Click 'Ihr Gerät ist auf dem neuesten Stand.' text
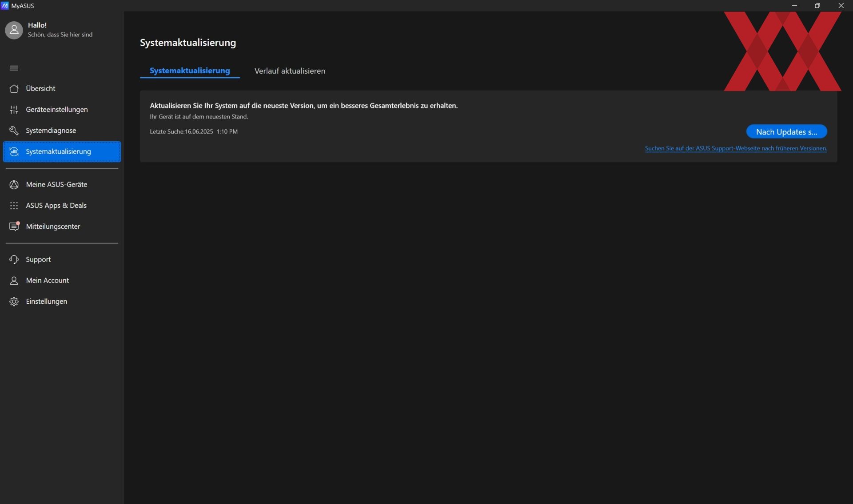The width and height of the screenshot is (853, 504). pos(199,116)
